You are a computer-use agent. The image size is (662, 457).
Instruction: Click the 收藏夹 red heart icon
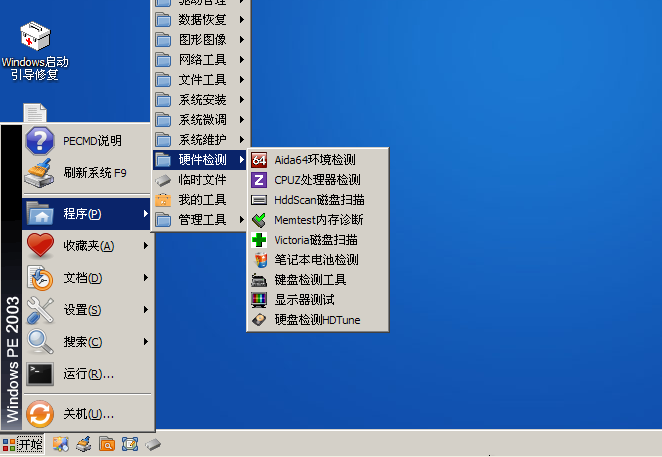coord(40,245)
